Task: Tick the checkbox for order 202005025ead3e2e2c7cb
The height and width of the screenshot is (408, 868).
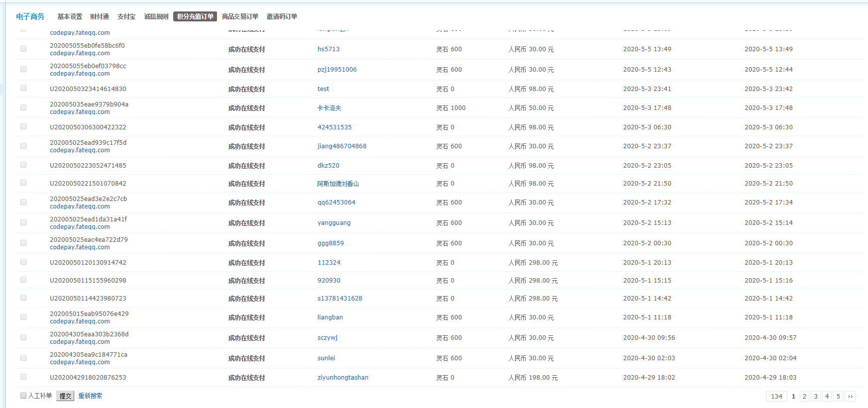Action: tap(23, 202)
